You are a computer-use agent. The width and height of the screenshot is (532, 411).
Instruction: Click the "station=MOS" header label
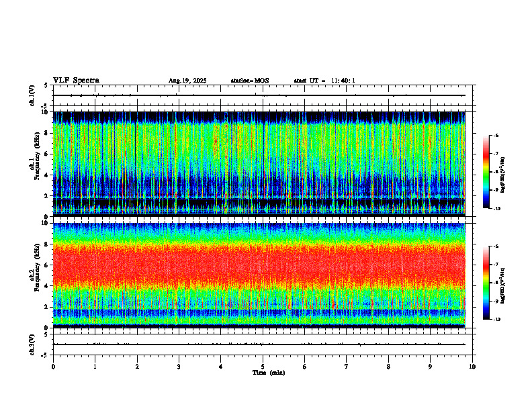click(250, 81)
